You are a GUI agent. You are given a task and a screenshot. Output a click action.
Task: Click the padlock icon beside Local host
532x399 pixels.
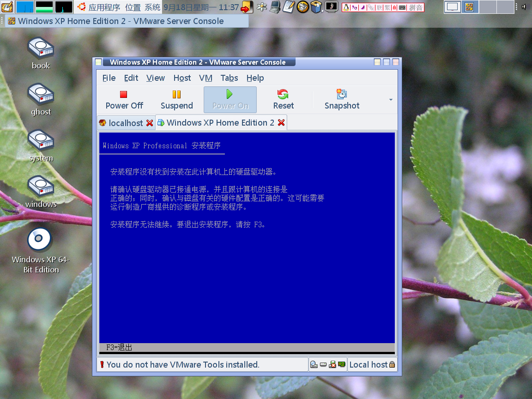coord(392,364)
